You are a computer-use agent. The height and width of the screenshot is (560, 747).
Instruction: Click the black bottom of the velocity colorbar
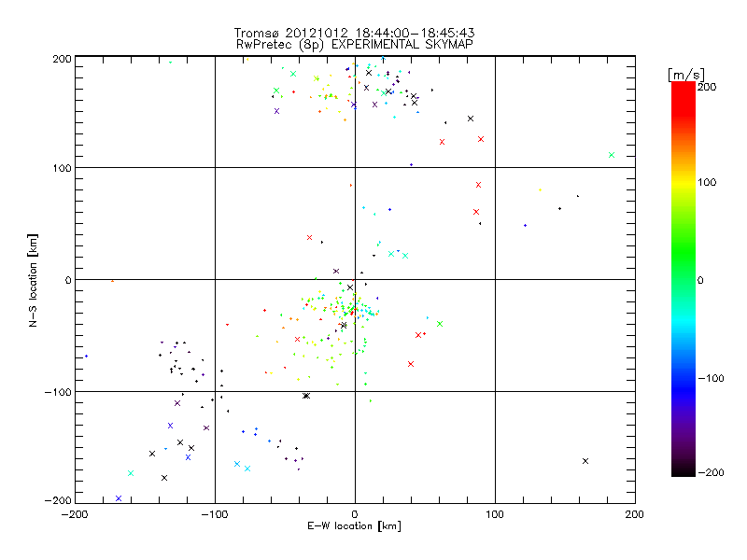coord(684,470)
